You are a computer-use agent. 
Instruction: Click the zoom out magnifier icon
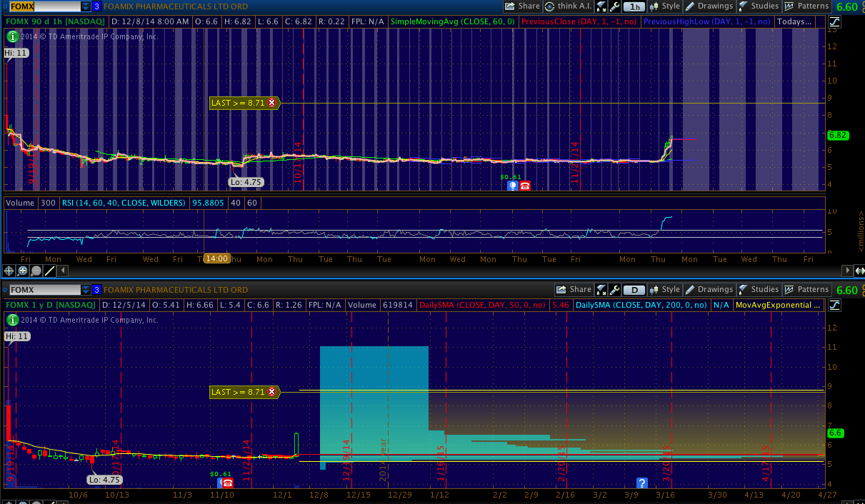(36, 271)
